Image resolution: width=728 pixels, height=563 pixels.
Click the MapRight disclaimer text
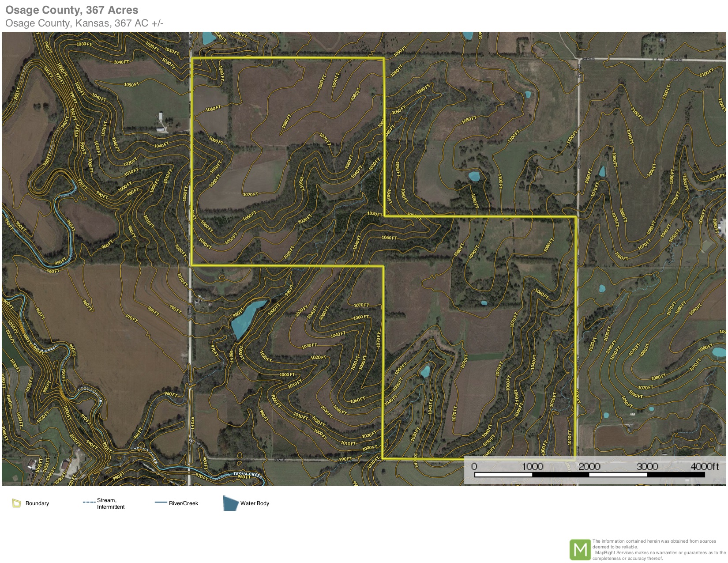[658, 550]
